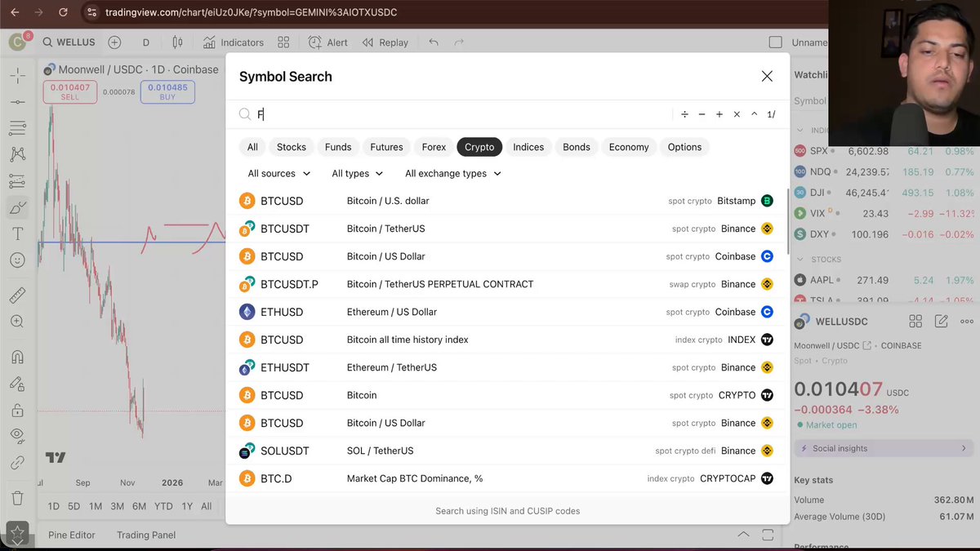Select the ruler measure tool
Screen dimensions: 980x551
pyautogui.click(x=17, y=295)
